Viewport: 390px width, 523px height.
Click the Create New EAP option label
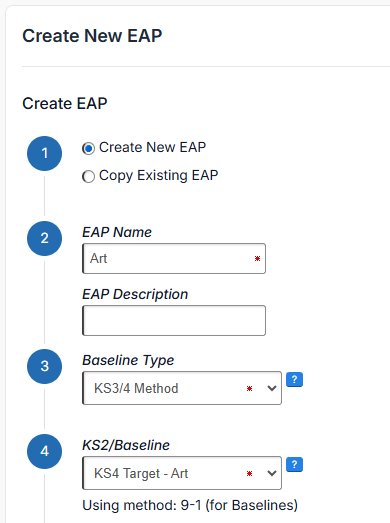click(x=152, y=147)
